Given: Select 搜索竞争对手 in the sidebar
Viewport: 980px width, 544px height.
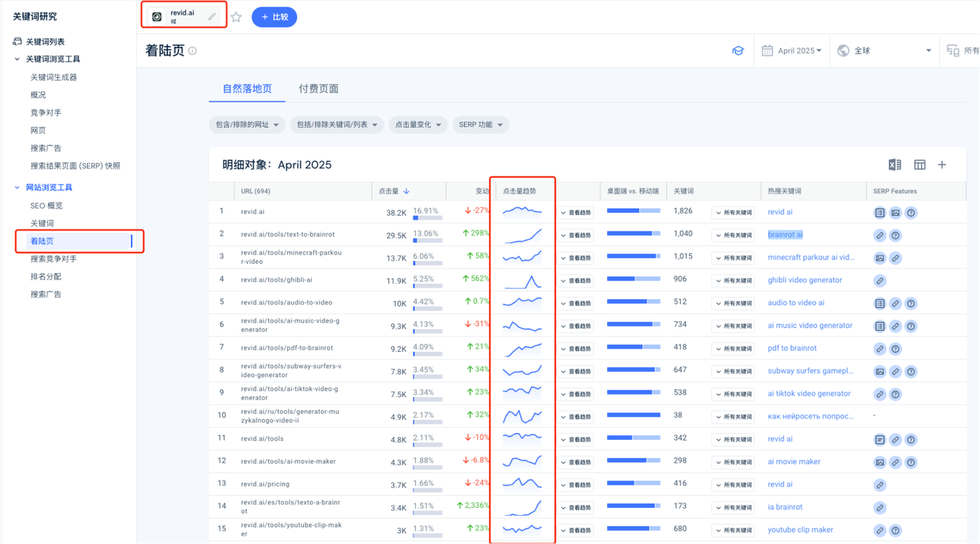Looking at the screenshot, I should pyautogui.click(x=54, y=259).
